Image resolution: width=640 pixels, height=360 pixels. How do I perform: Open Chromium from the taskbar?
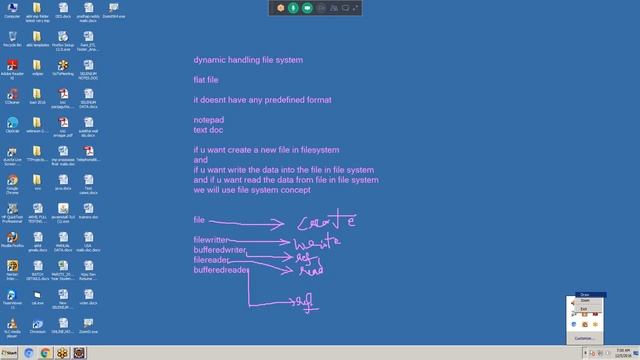pos(29,353)
